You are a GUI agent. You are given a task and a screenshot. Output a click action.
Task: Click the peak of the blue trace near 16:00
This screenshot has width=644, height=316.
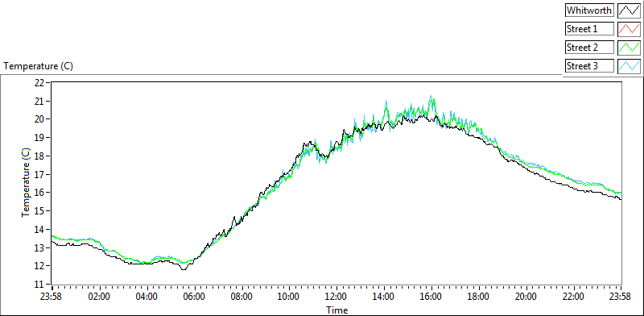point(431,96)
